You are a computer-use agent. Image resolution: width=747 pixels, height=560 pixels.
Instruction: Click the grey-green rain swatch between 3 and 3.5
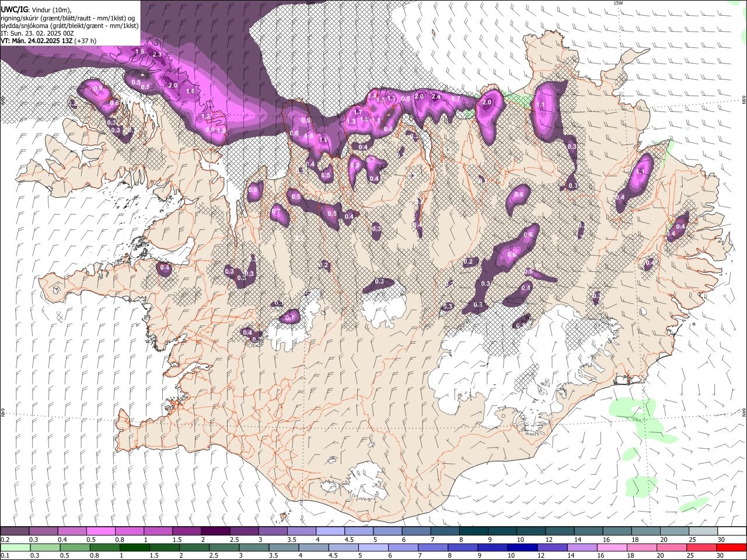[x=254, y=547]
